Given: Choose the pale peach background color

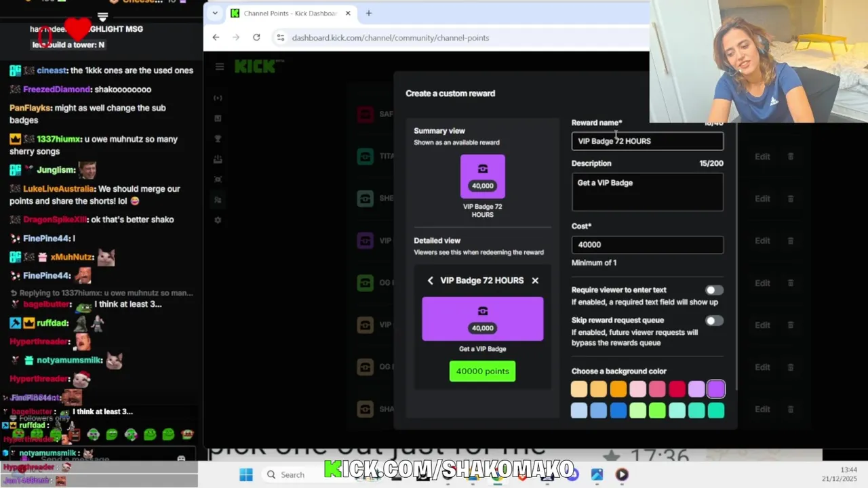Looking at the screenshot, I should pyautogui.click(x=578, y=389).
